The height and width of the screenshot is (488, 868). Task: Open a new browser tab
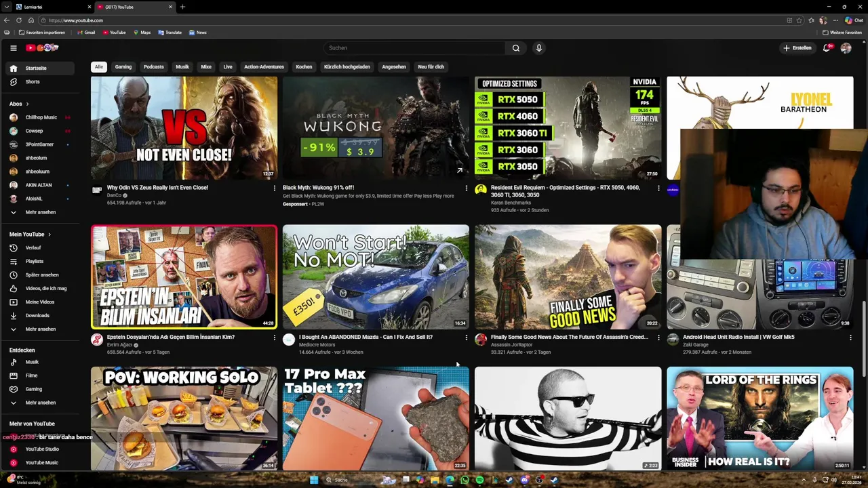tap(182, 7)
